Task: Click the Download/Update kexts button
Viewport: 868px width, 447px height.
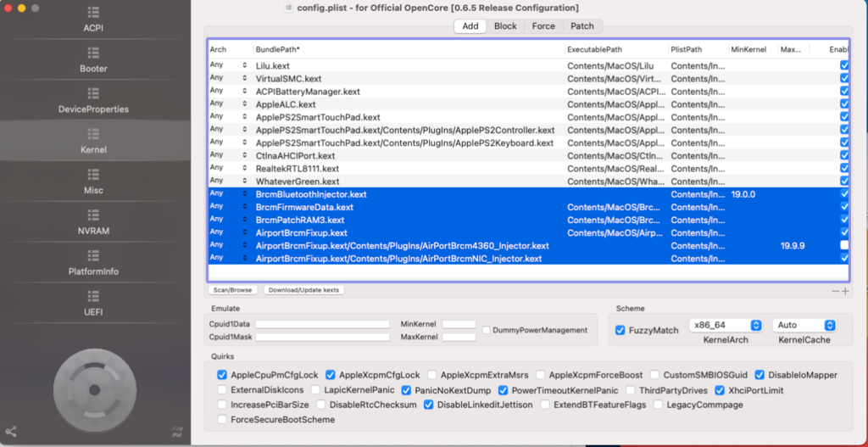Action: [x=307, y=290]
